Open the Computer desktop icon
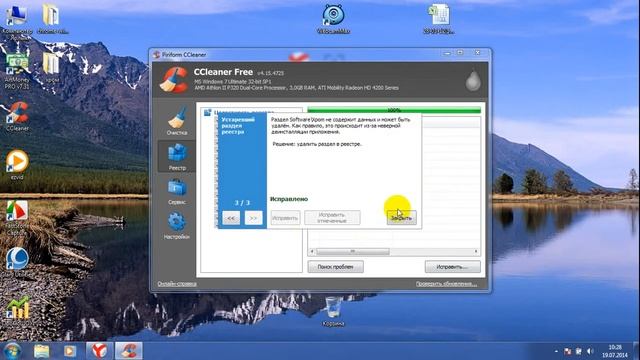Image resolution: width=640 pixels, height=360 pixels. coord(17,20)
